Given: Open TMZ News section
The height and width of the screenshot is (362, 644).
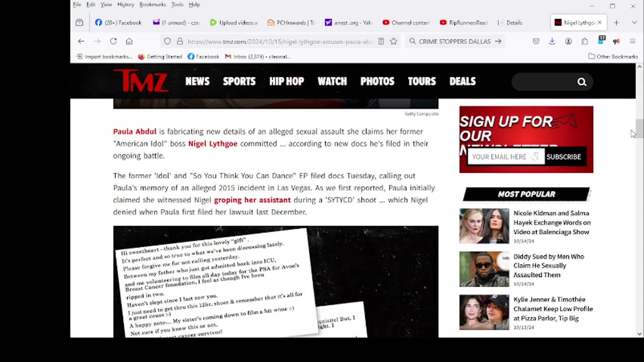Looking at the screenshot, I should coord(197,81).
